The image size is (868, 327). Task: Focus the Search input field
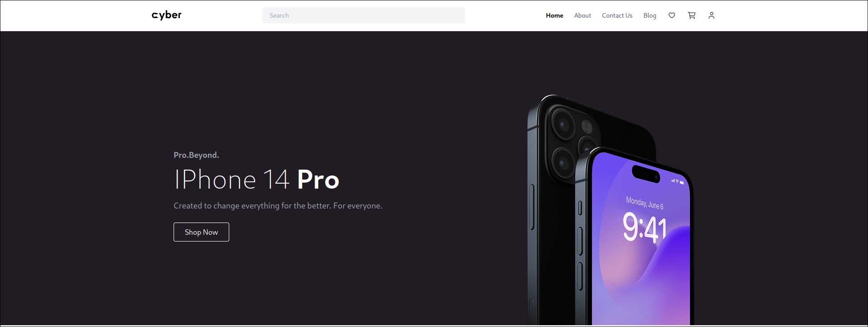click(364, 15)
